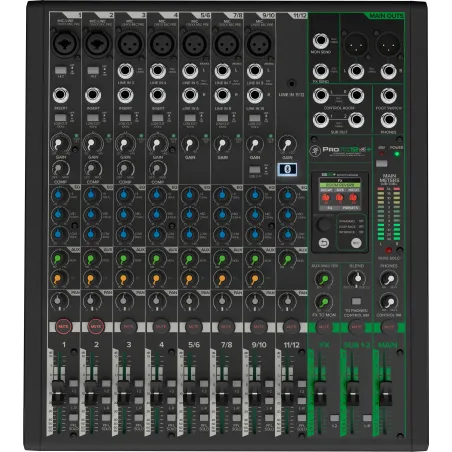Click the Mackie running man logo
The width and height of the screenshot is (452, 452).
315,150
